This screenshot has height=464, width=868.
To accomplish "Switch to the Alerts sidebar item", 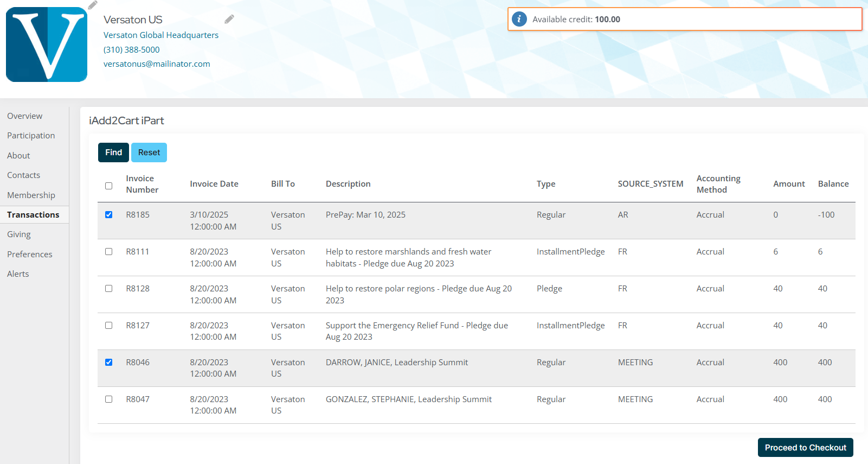I will point(18,274).
